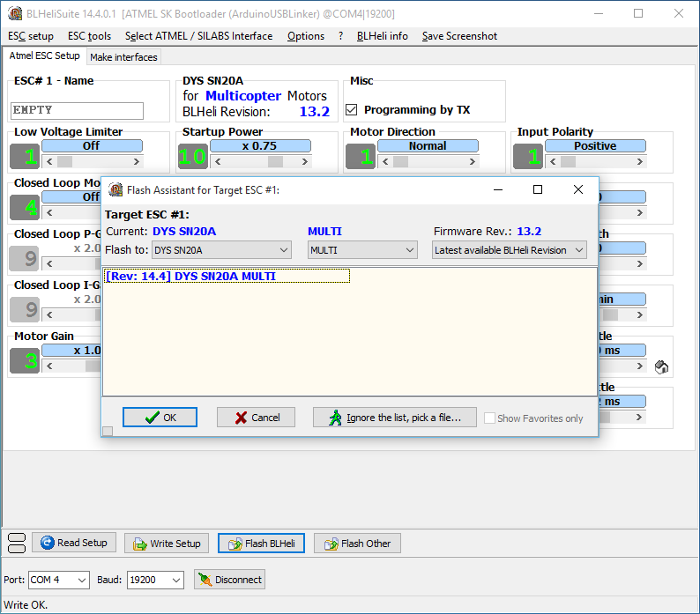Click Ignore the list, pick a file
The height and width of the screenshot is (614, 700).
(x=395, y=418)
